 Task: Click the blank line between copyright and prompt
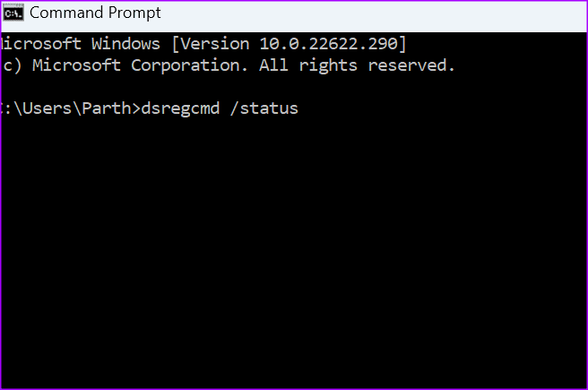coord(224,87)
